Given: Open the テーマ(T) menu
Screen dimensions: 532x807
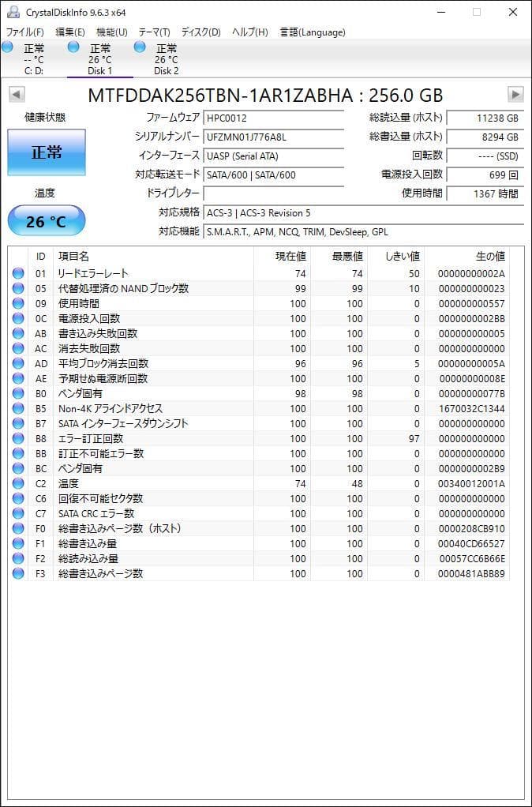Looking at the screenshot, I should tap(154, 32).
